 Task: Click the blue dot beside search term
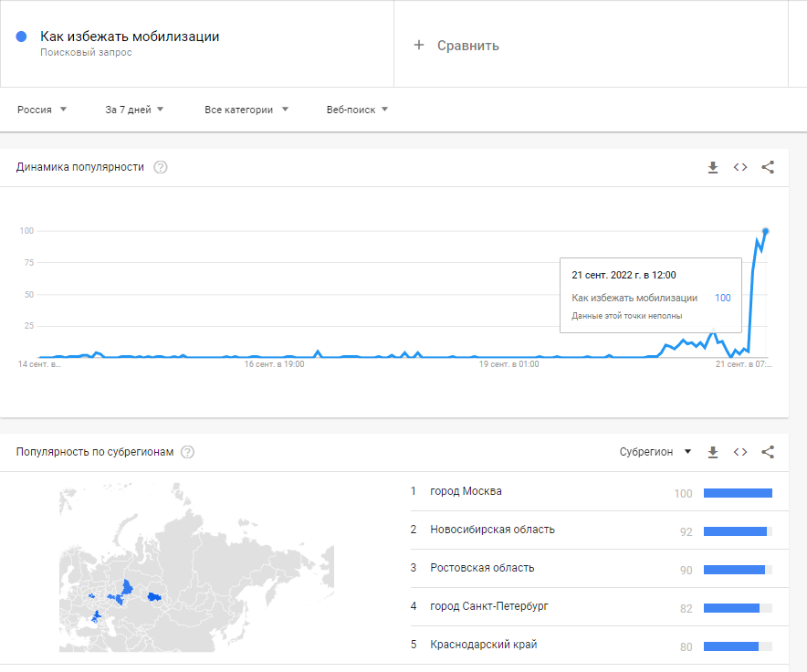[21, 37]
